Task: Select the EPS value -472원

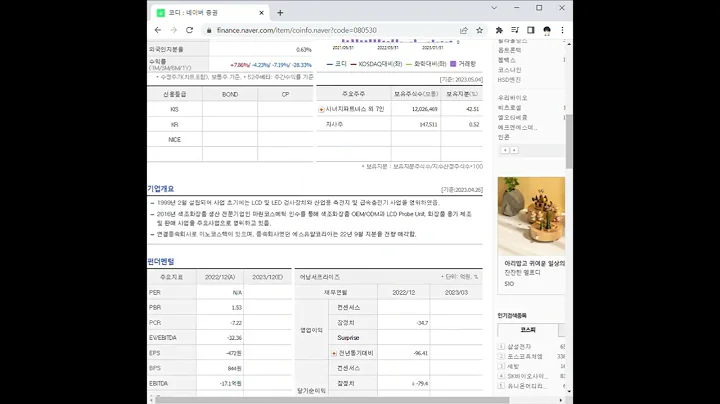Action: pos(234,353)
